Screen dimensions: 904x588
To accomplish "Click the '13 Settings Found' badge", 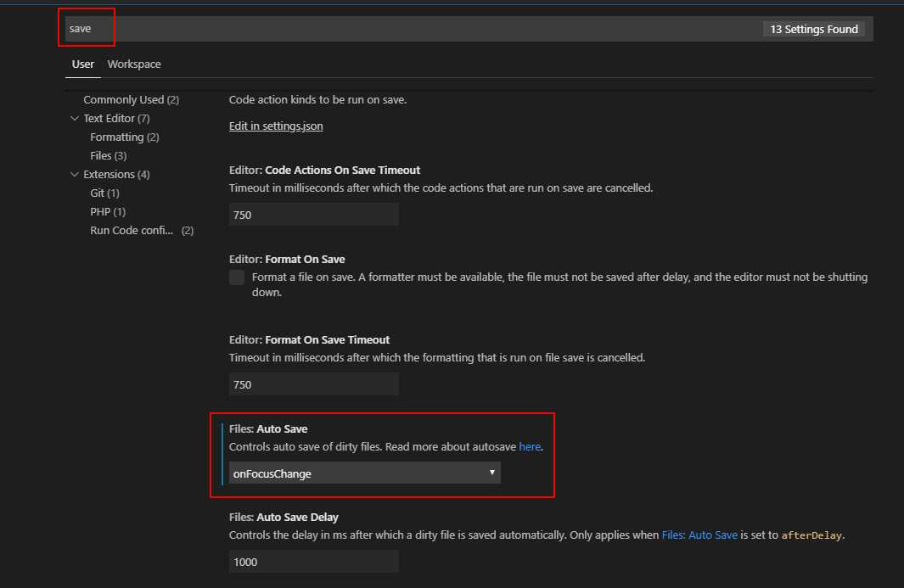I will tap(814, 29).
